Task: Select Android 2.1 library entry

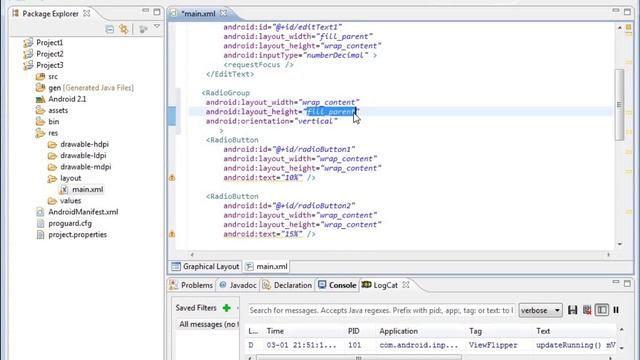Action: coord(67,99)
